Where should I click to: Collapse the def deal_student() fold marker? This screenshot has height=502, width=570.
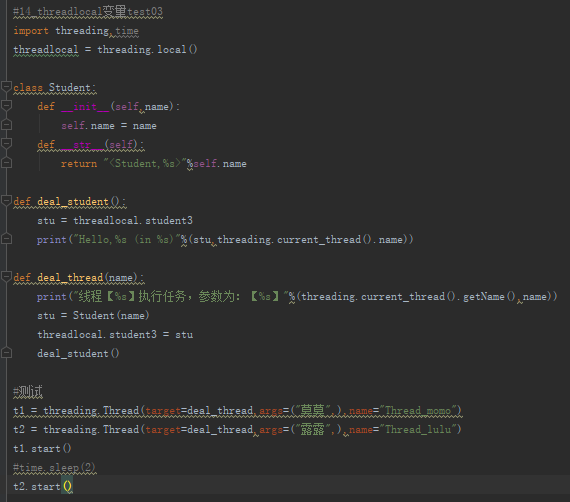(x=6, y=201)
